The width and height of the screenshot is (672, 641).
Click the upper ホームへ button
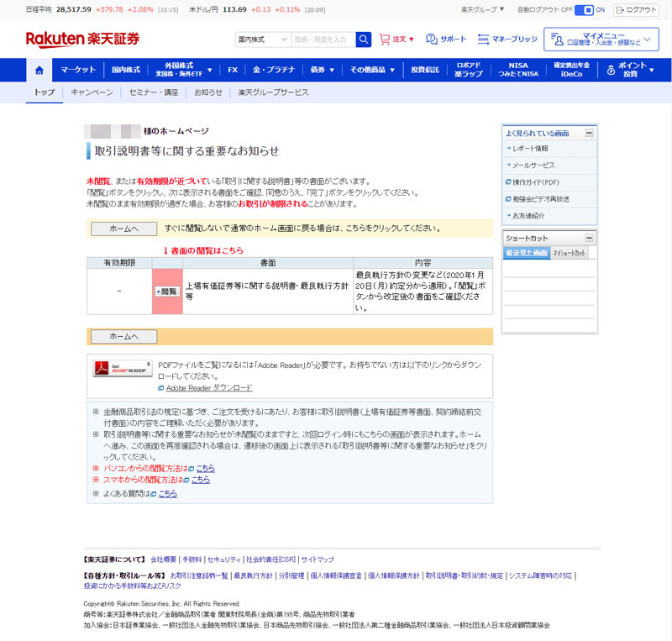point(123,229)
